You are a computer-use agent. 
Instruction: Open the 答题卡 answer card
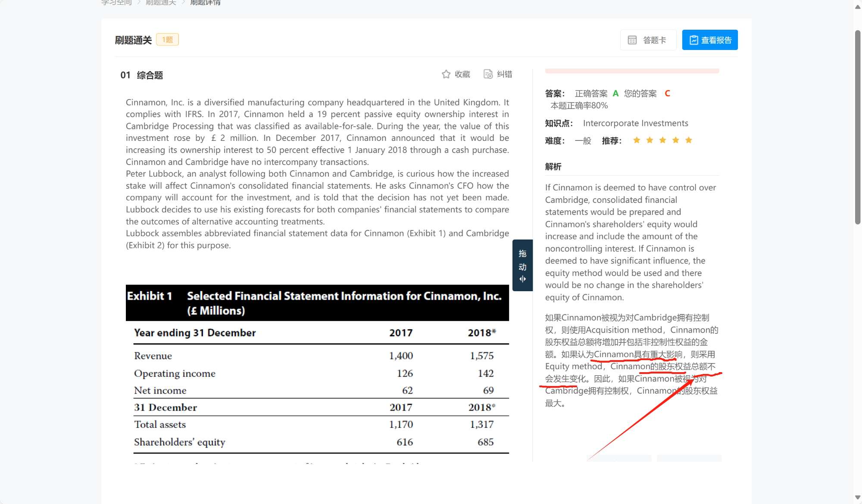648,40
